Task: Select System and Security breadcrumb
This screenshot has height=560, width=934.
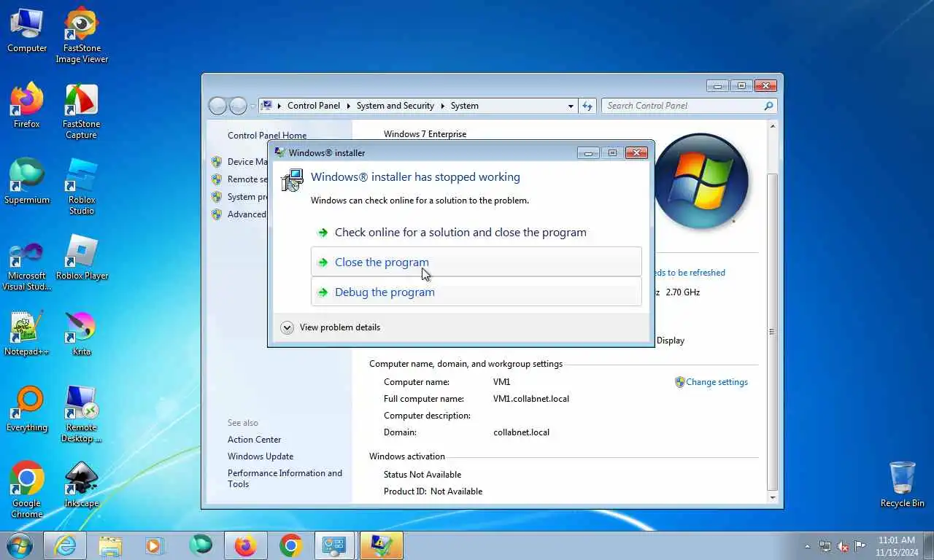Action: [x=395, y=106]
